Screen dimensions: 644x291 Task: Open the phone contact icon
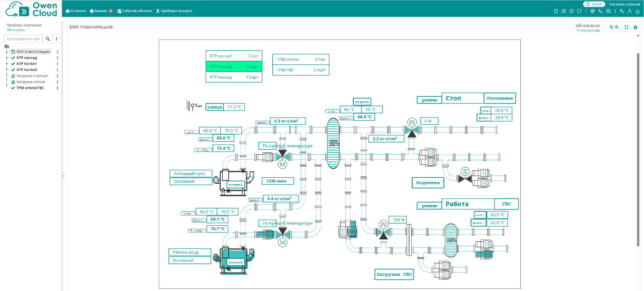pyautogui.click(x=600, y=11)
